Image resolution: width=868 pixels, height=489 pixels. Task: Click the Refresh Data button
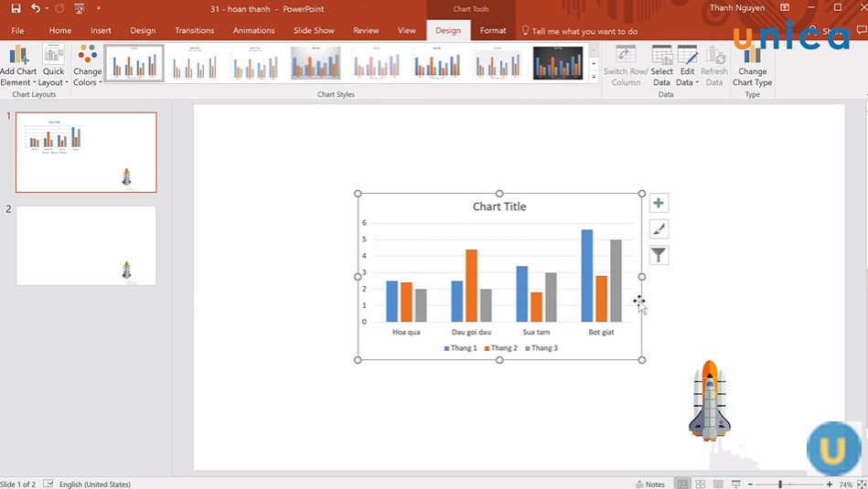714,65
